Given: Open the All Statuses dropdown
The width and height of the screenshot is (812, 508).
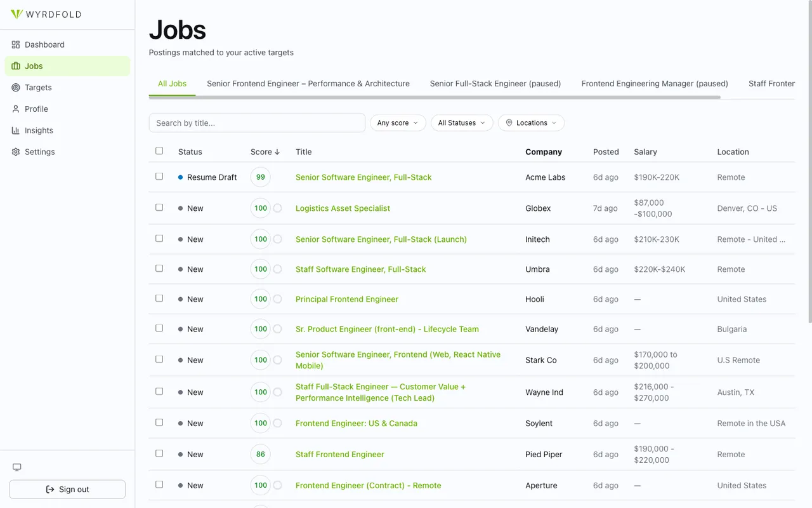Looking at the screenshot, I should pos(462,123).
